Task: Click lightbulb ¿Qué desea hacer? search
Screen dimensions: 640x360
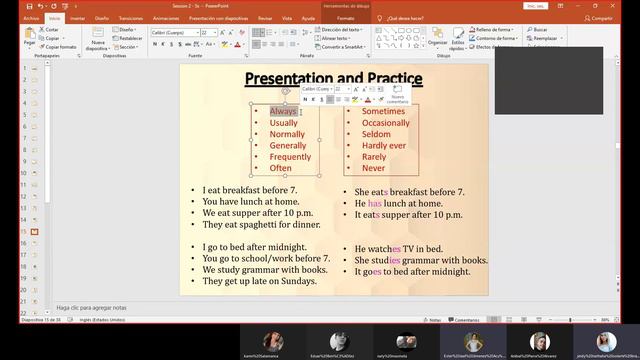Action: coord(400,18)
